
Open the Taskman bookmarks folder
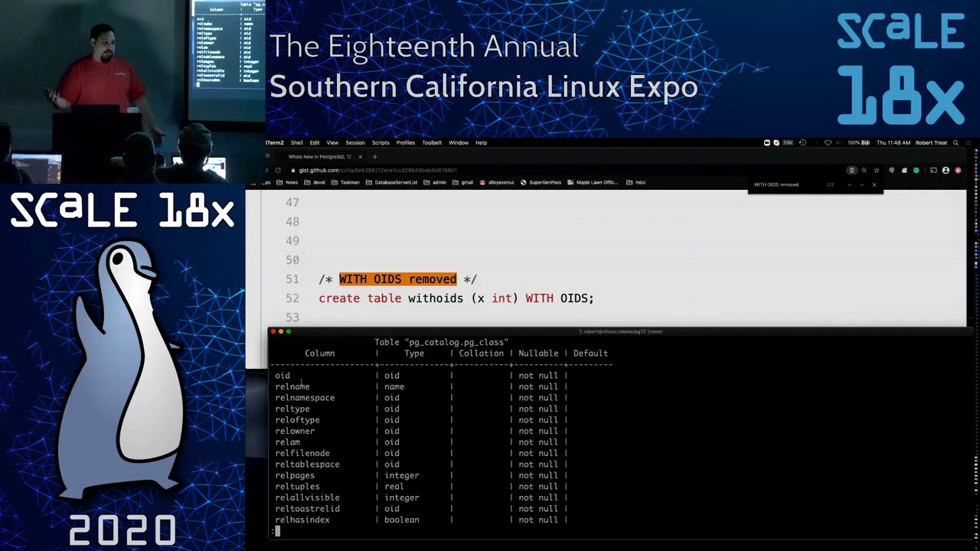pos(345,182)
